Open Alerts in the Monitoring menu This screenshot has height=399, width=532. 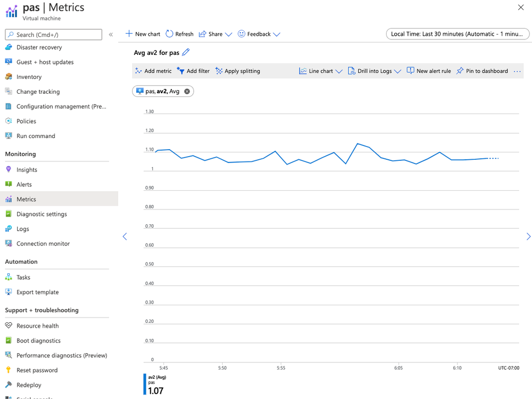[x=24, y=184]
